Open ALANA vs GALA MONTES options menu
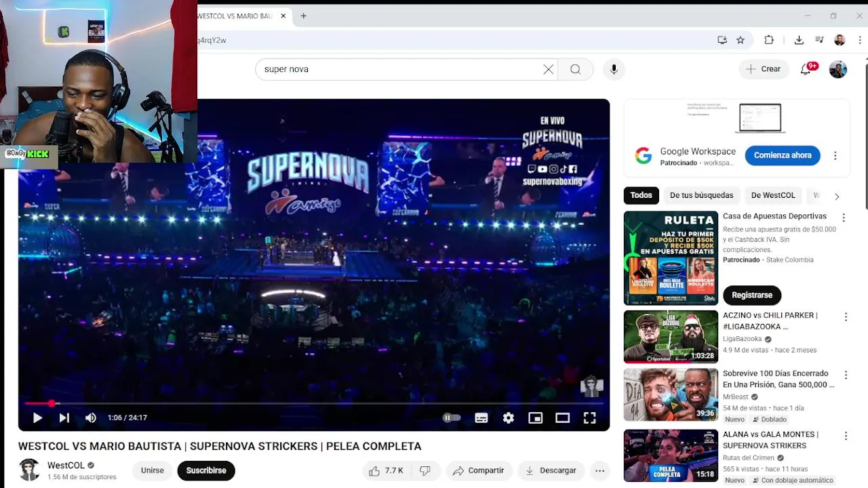The image size is (868, 488). click(846, 436)
